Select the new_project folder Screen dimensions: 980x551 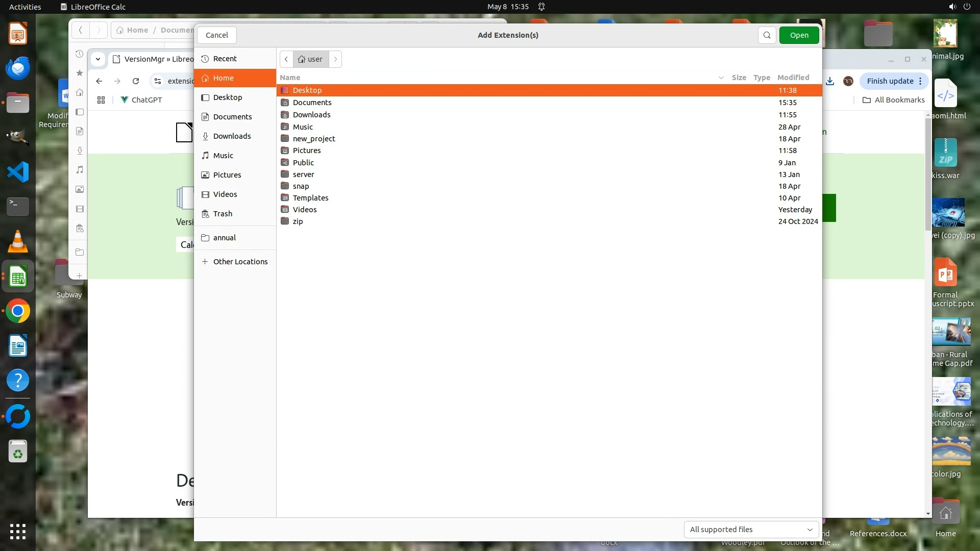(314, 139)
